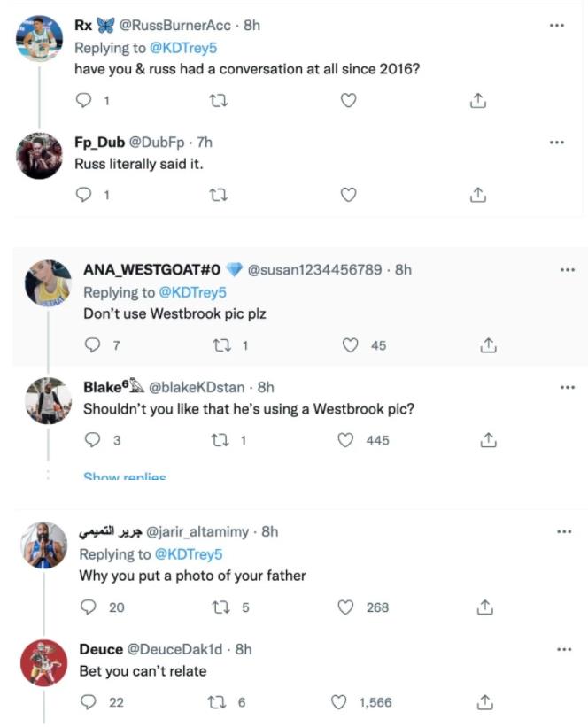
Task: Reply to jarir_altamimy's father photo tweet
Action: coord(89,607)
